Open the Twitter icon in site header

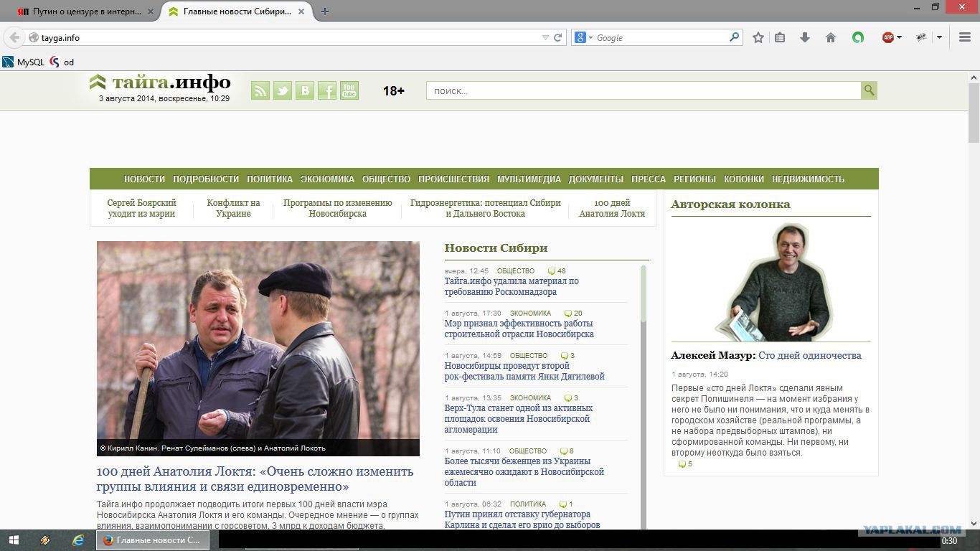click(283, 90)
